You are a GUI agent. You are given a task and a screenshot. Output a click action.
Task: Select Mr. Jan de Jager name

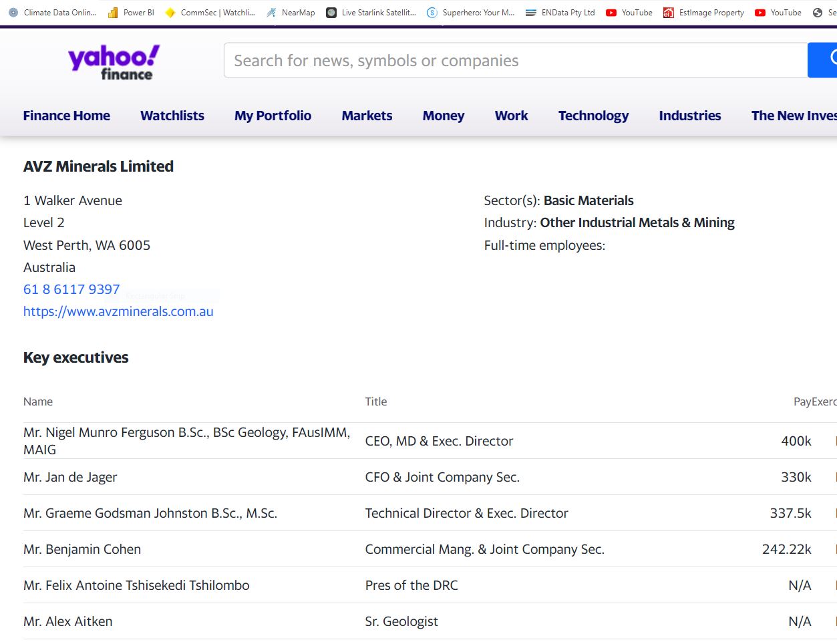pyautogui.click(x=70, y=477)
